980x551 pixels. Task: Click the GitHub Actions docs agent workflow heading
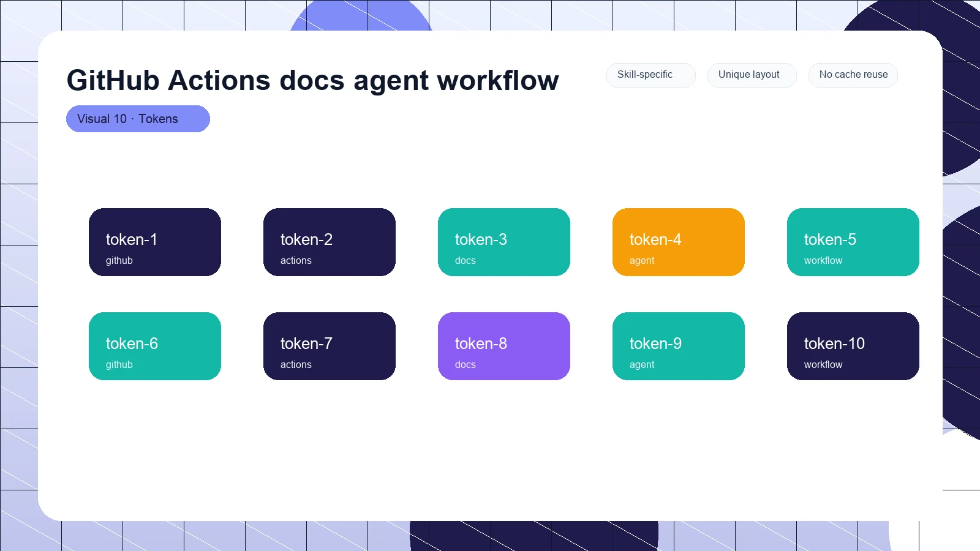[312, 80]
